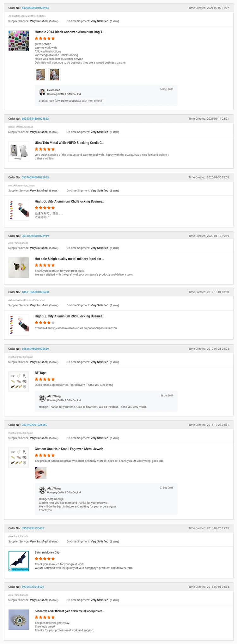237x644 pixels.
Task: Open the Custom One Hole Small Engraved title
Action: pyautogui.click(x=70, y=449)
